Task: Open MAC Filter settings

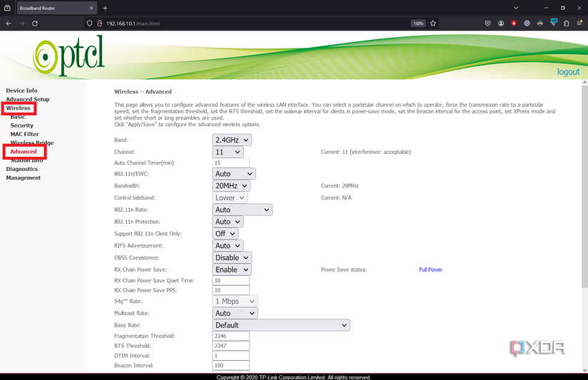Action: [x=25, y=134]
